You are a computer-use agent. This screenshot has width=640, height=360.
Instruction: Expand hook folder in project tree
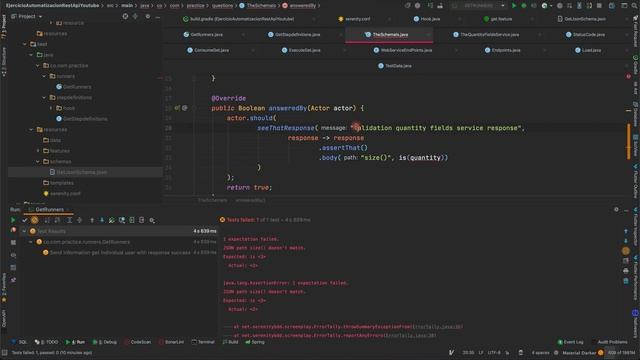point(51,108)
